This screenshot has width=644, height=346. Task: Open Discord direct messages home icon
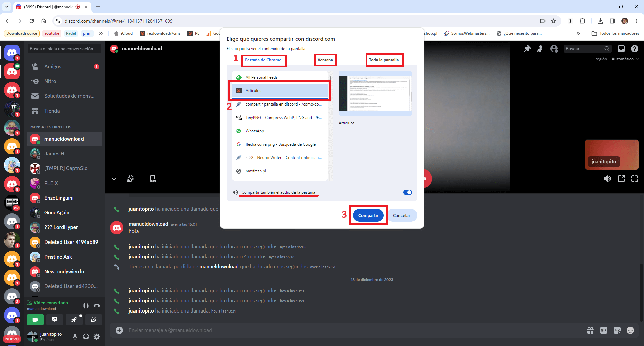(x=12, y=53)
